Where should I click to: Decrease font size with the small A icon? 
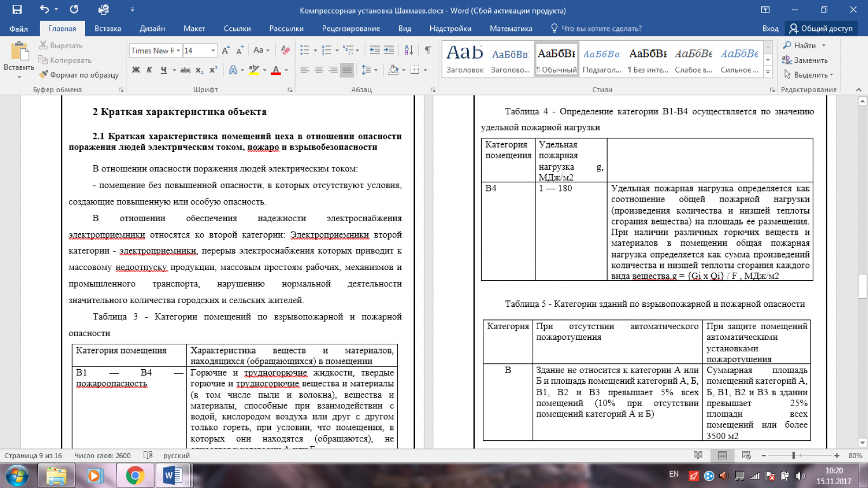239,50
